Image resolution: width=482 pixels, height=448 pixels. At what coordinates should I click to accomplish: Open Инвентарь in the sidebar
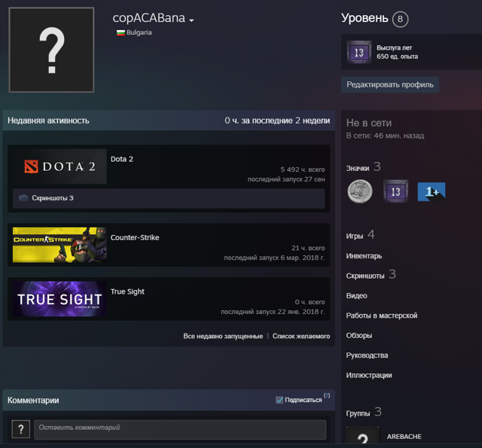(364, 256)
